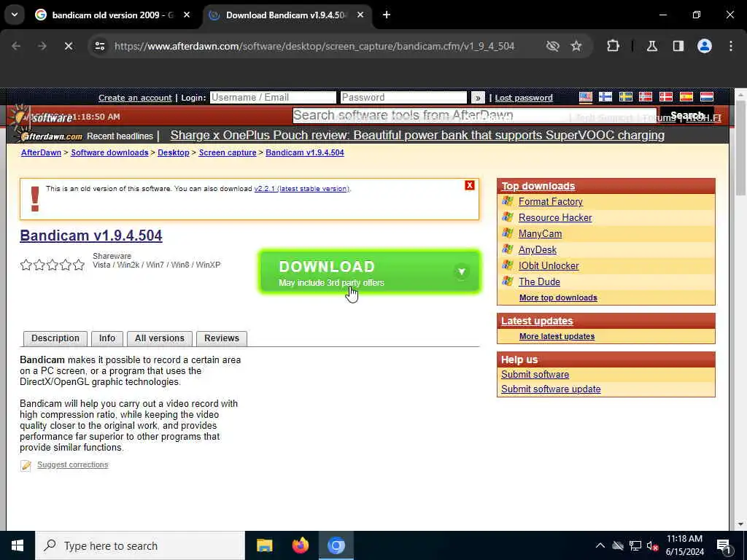Click the Submit software update link

coord(551,389)
